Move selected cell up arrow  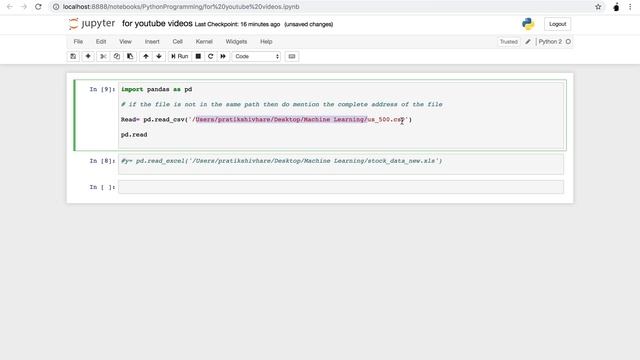(x=146, y=56)
